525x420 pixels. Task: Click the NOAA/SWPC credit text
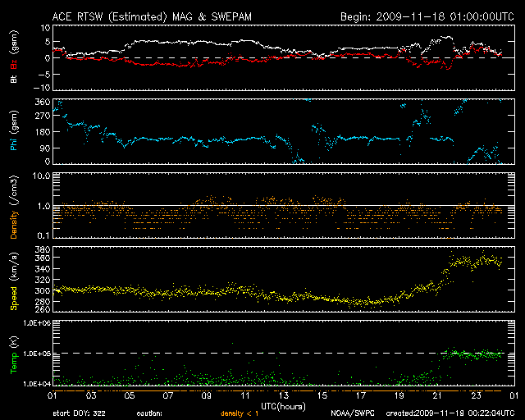tap(350, 413)
